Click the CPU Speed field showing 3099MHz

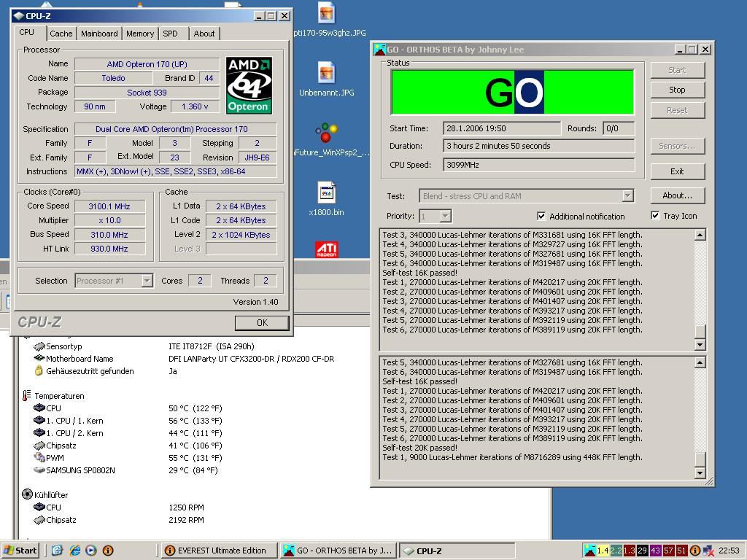pos(539,166)
